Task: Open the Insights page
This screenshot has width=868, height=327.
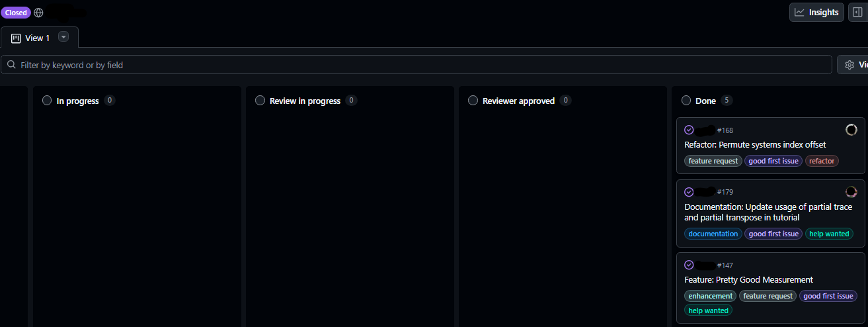Action: [816, 12]
